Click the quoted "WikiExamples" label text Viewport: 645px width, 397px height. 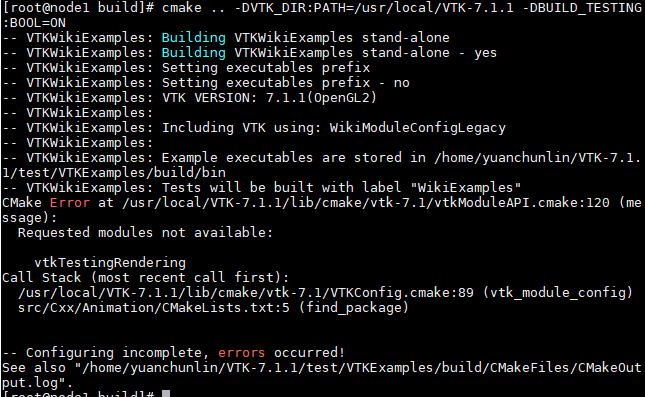[466, 188]
